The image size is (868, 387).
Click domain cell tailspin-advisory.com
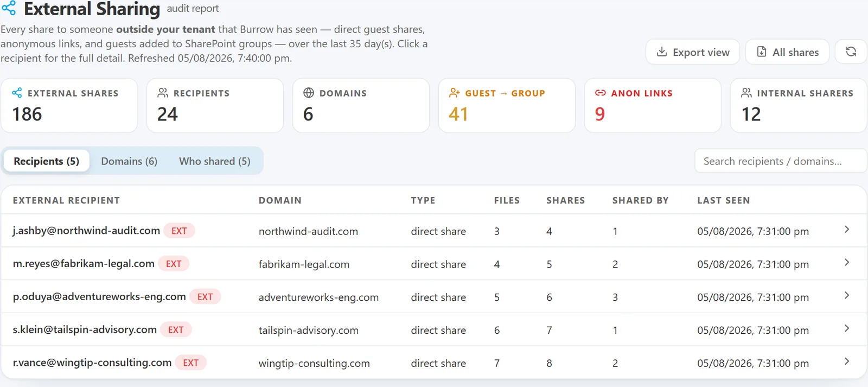(x=309, y=331)
